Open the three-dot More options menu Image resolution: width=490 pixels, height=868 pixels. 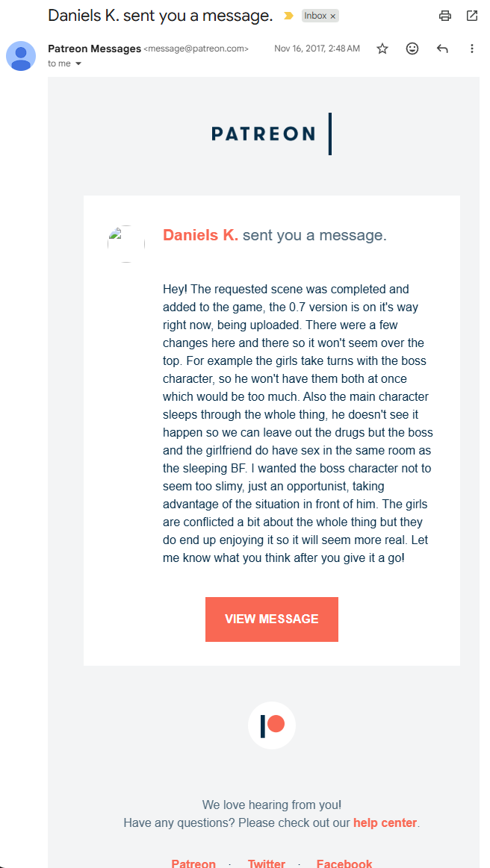471,49
